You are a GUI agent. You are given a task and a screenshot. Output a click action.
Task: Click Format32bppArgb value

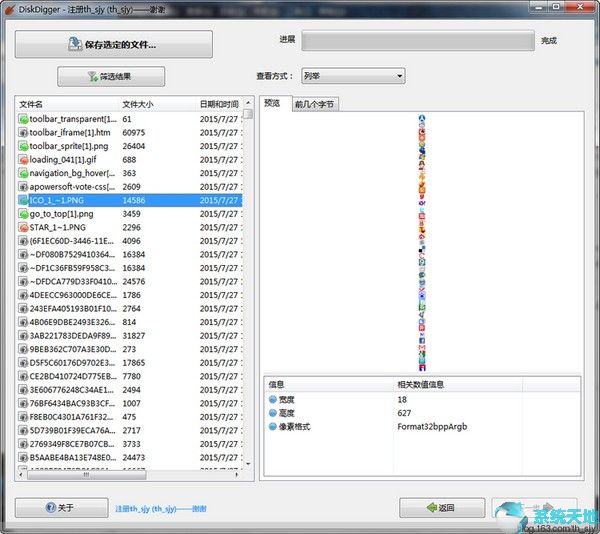click(432, 427)
